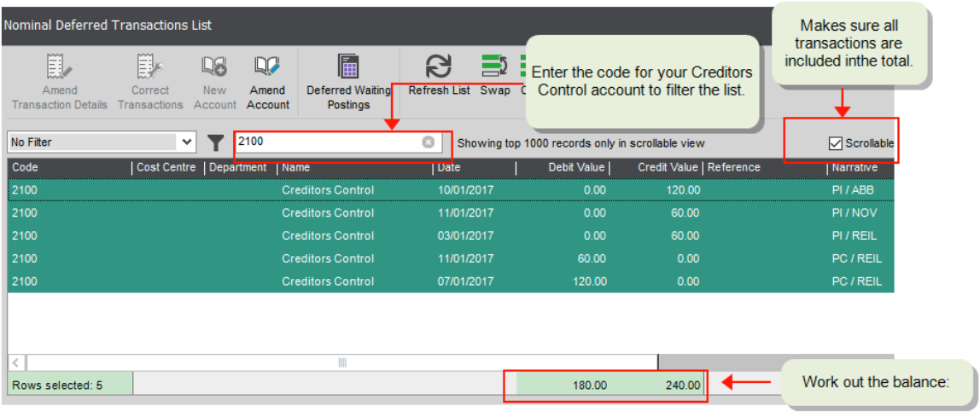Click the 180.00 debit total
The height and width of the screenshot is (412, 980).
tap(590, 386)
